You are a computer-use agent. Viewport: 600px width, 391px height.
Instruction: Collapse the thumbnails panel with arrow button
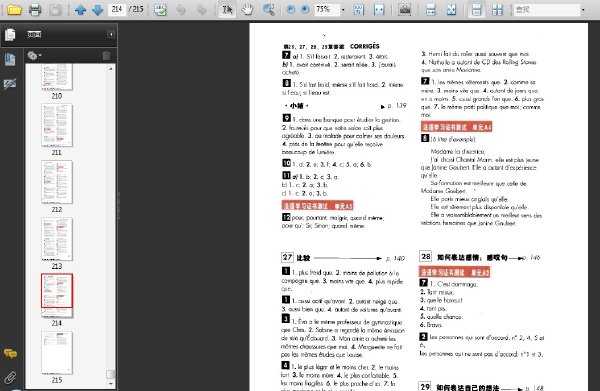pyautogui.click(x=111, y=34)
